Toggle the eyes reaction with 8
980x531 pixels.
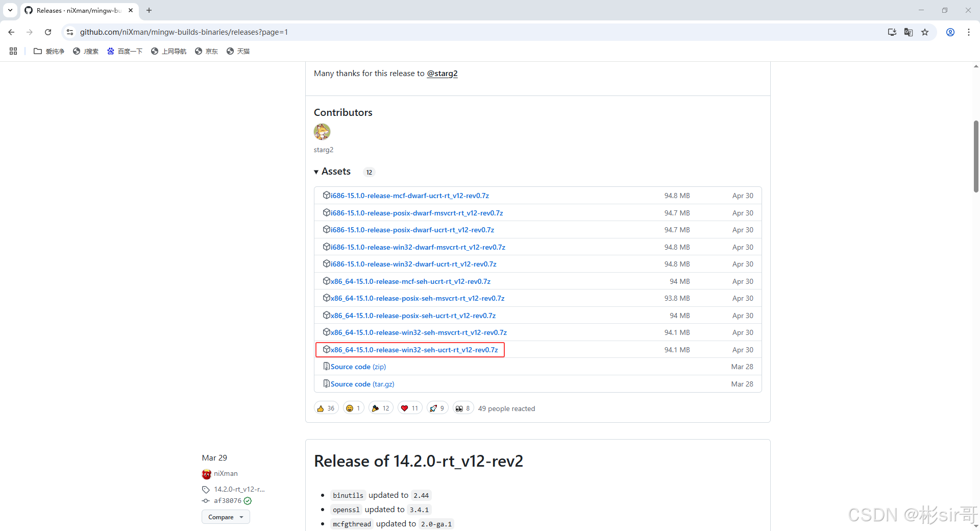[x=463, y=408]
